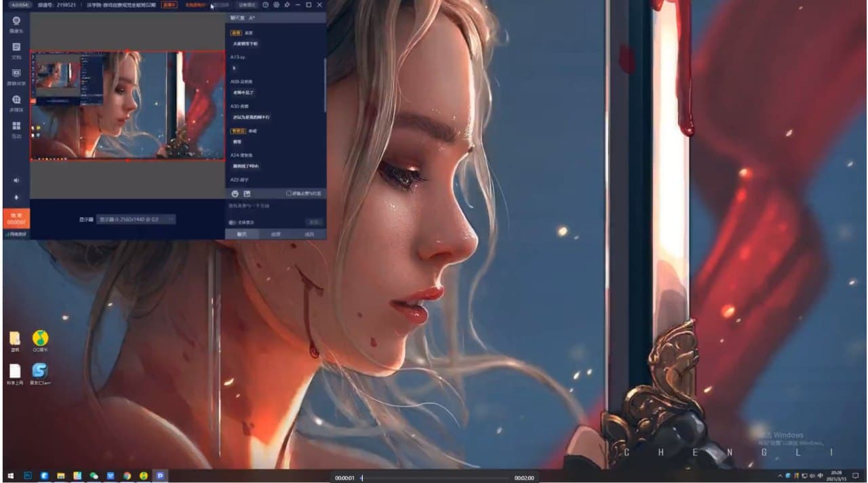Click the chat message from user A24
The image size is (868, 483).
tap(246, 166)
